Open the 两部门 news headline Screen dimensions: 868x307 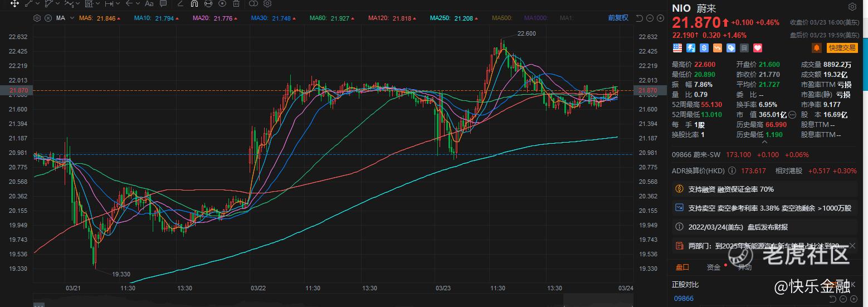pos(765,246)
